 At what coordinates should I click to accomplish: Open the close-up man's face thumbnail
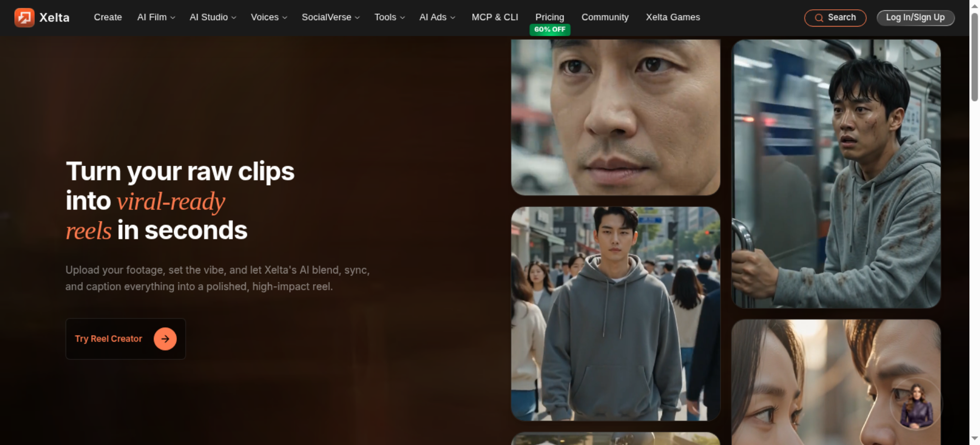615,117
